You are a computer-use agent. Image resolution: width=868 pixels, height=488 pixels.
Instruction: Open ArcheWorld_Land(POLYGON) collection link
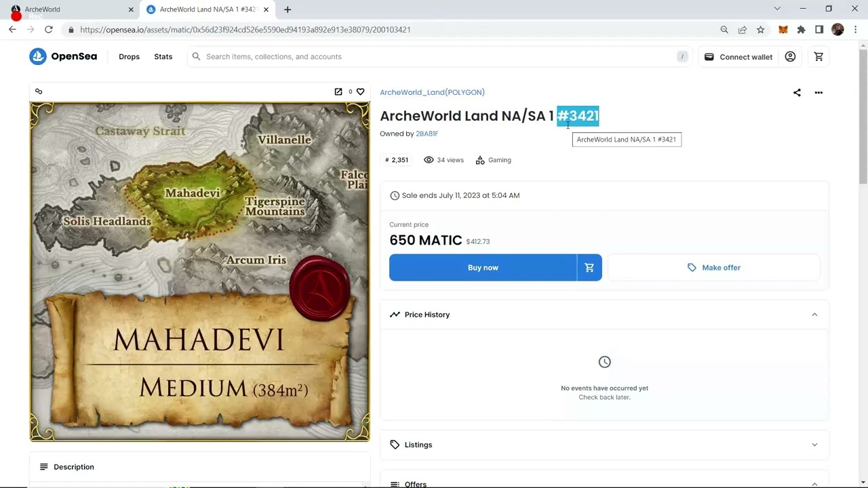(x=432, y=92)
